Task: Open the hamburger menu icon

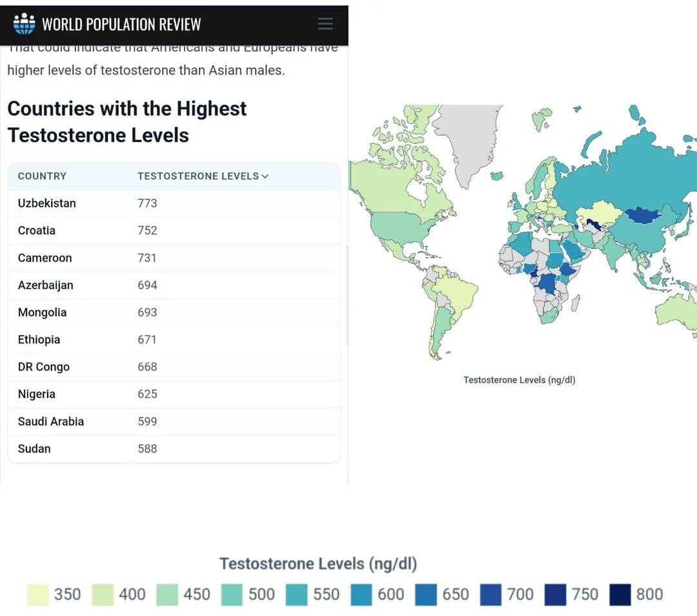Action: coord(325,23)
